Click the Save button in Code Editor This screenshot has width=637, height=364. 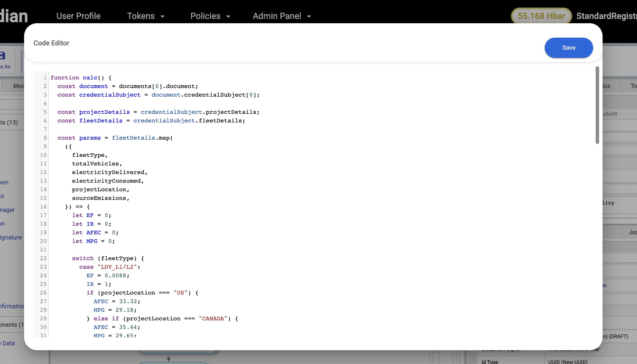[x=569, y=48]
